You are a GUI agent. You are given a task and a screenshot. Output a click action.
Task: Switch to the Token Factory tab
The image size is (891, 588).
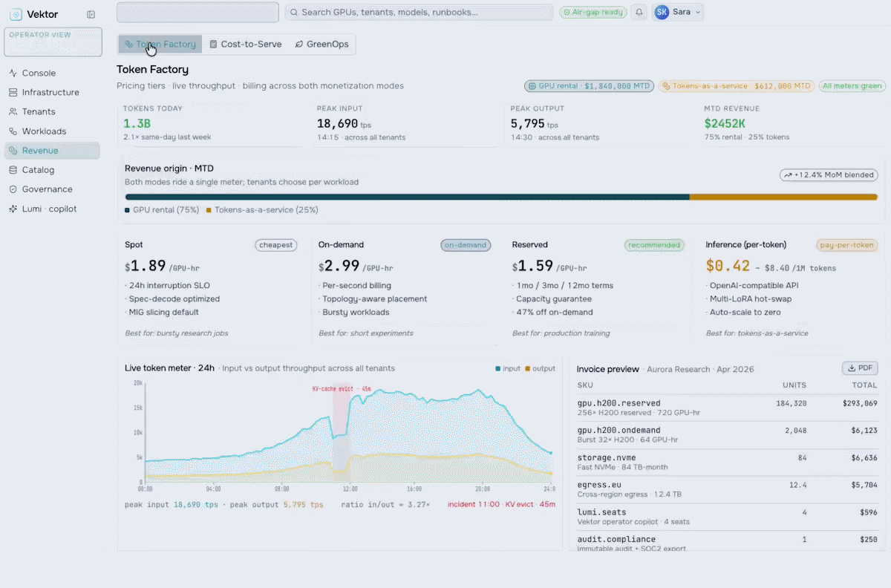(160, 44)
